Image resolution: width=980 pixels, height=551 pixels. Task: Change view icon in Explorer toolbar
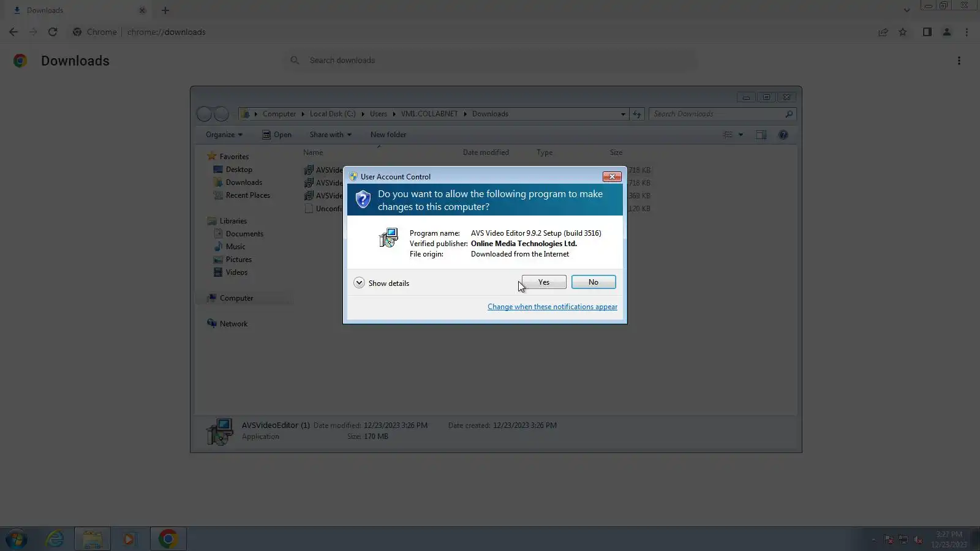728,135
